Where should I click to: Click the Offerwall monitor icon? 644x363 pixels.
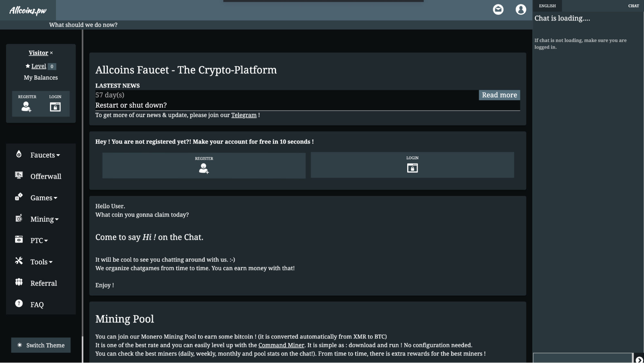point(19,175)
